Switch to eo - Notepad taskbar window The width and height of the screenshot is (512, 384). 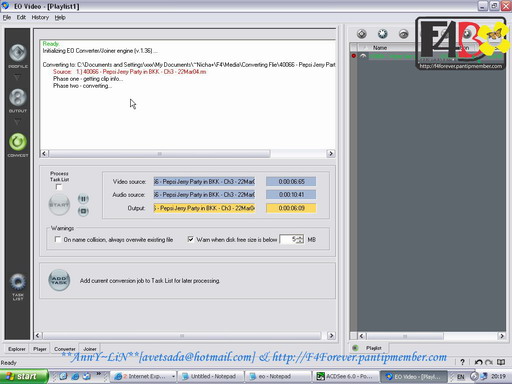278,376
